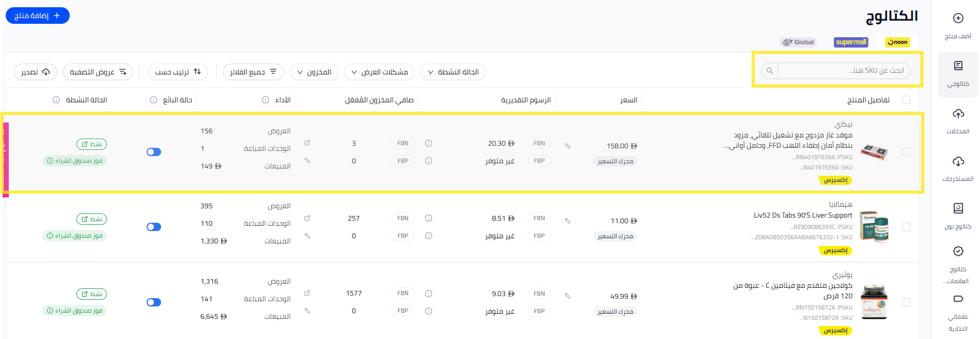Screen dimensions: 980x339
Task: Open the inputs upload cloud icon
Action: tap(958, 114)
